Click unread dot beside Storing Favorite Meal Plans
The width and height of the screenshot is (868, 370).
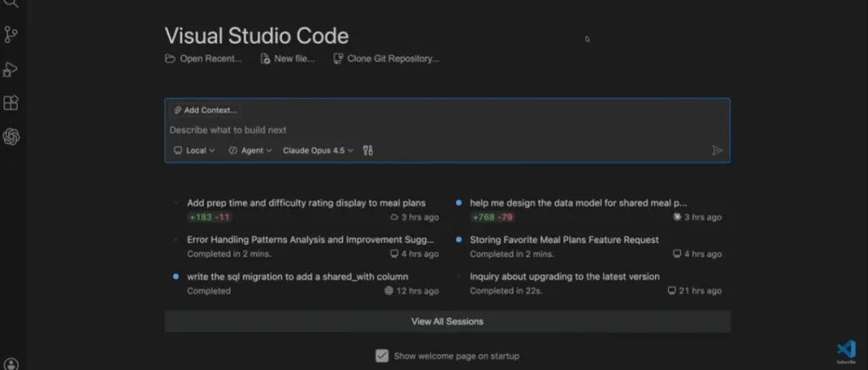click(458, 240)
